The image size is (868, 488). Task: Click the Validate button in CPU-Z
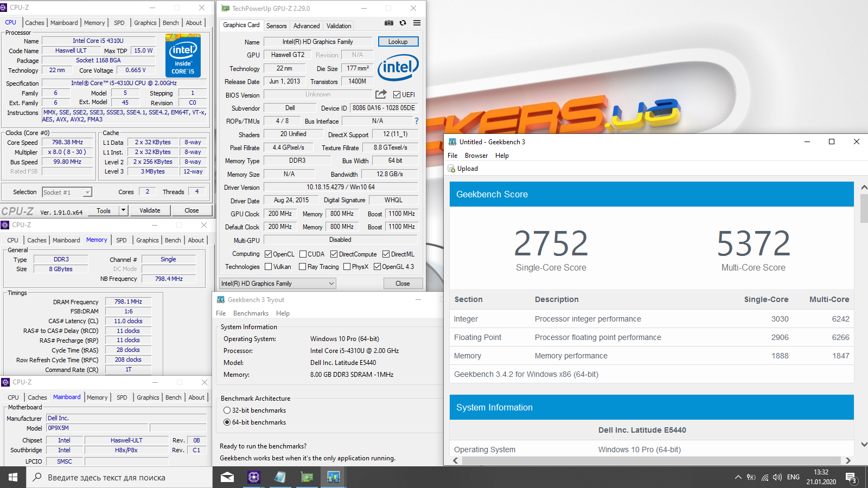tap(150, 210)
